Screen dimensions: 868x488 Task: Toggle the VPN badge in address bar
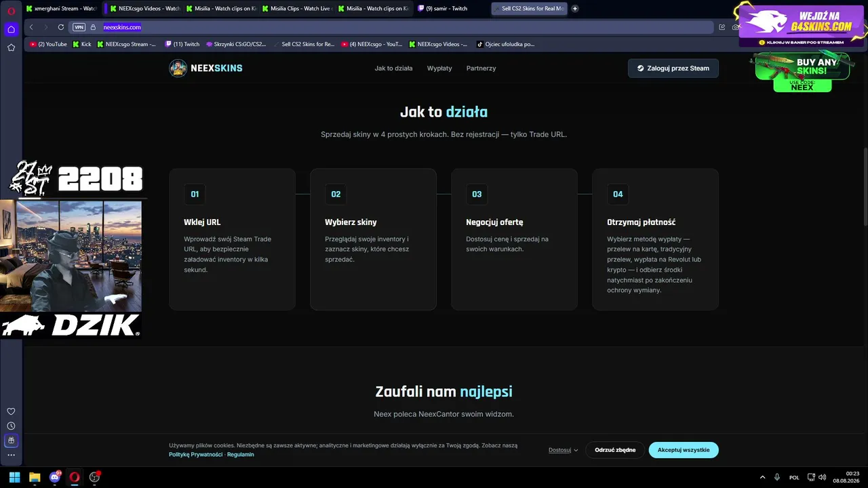click(79, 27)
